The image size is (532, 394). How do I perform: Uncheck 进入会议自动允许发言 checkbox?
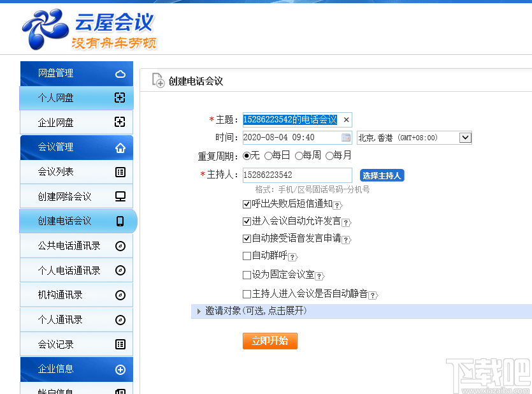point(247,222)
